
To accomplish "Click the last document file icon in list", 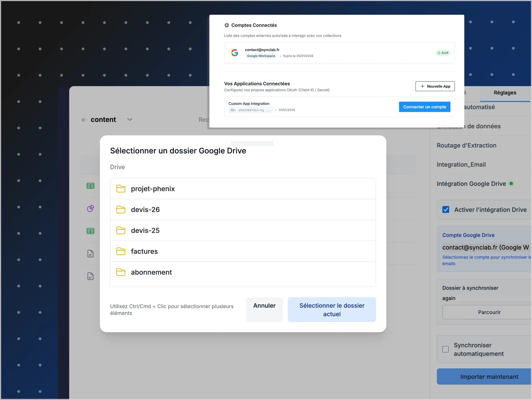I will click(90, 276).
